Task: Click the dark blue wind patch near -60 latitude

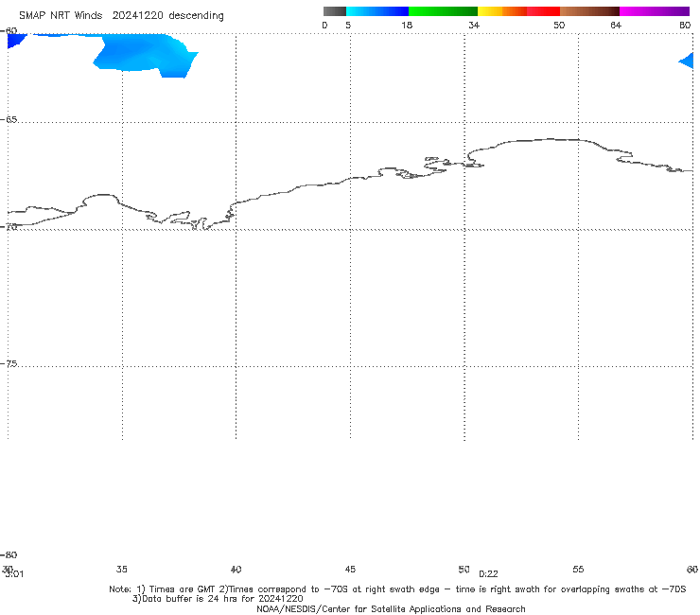Action: pyautogui.click(x=16, y=40)
